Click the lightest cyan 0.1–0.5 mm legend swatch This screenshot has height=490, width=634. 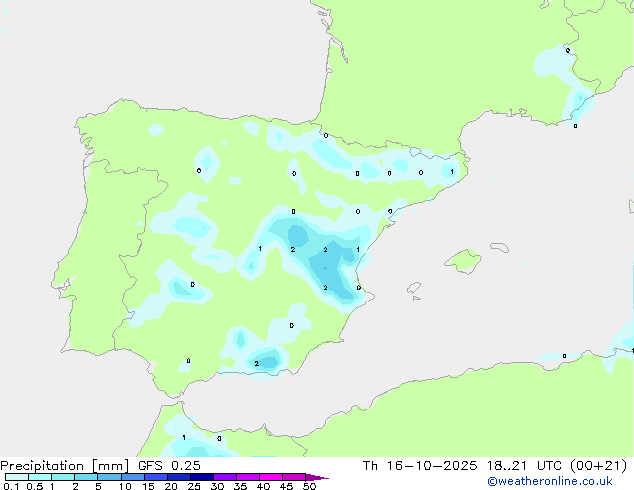pyautogui.click(x=17, y=477)
